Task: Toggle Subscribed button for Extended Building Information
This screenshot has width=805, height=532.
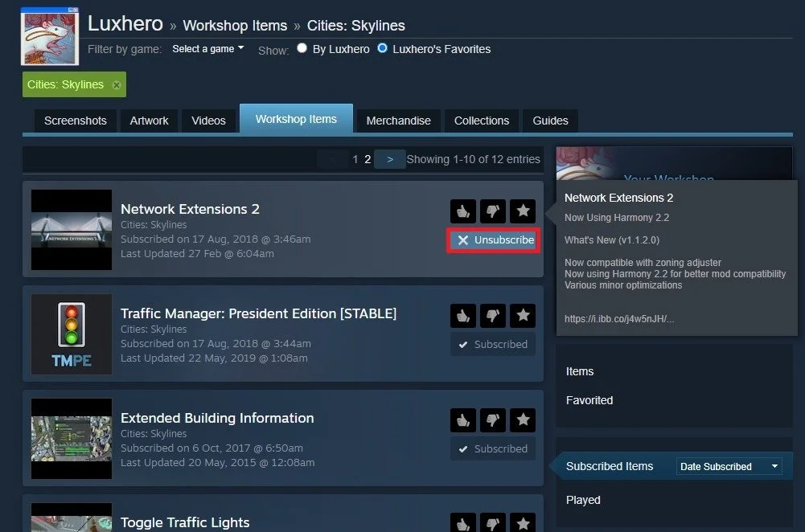Action: tap(493, 449)
